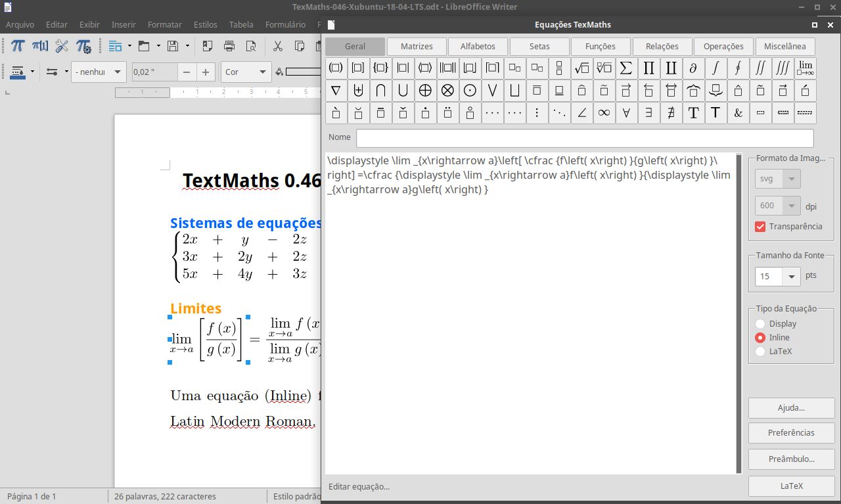
Task: Switch to the Operações tab
Action: (x=723, y=47)
